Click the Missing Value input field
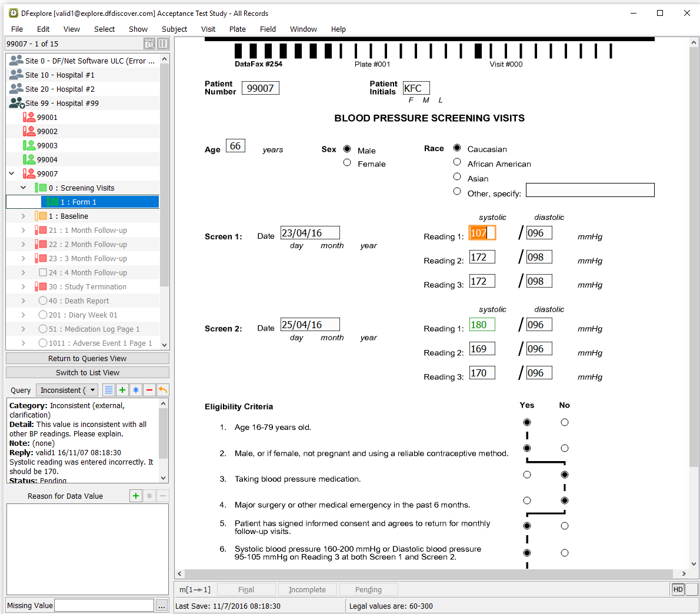Viewport: 700px width, 614px height. tap(104, 605)
